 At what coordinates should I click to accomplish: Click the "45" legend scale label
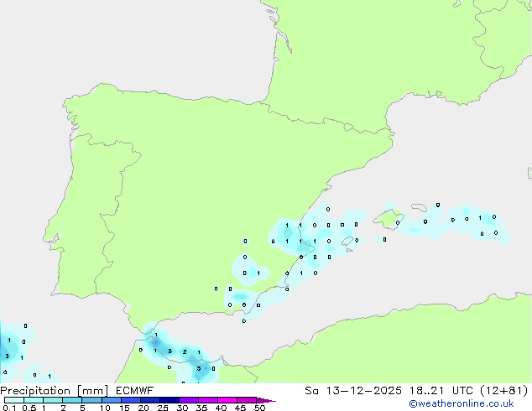(x=240, y=408)
